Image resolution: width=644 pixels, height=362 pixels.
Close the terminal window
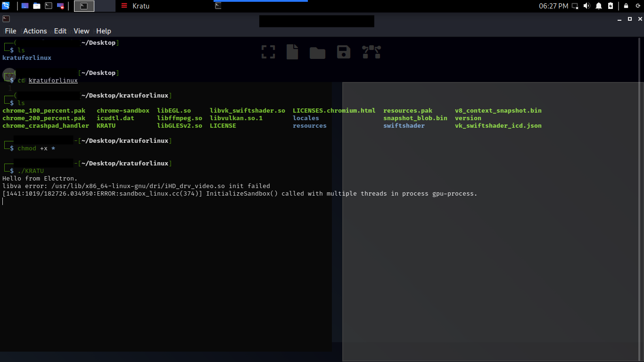[640, 19]
